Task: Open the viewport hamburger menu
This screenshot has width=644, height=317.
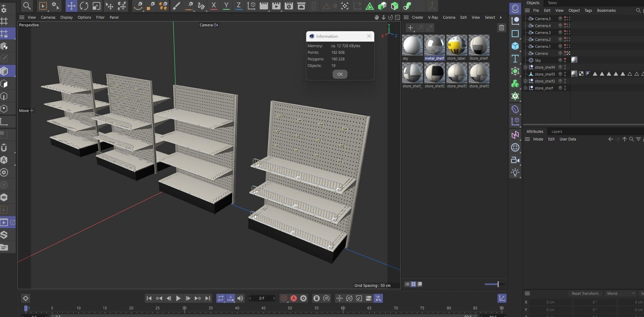Action: click(22, 17)
